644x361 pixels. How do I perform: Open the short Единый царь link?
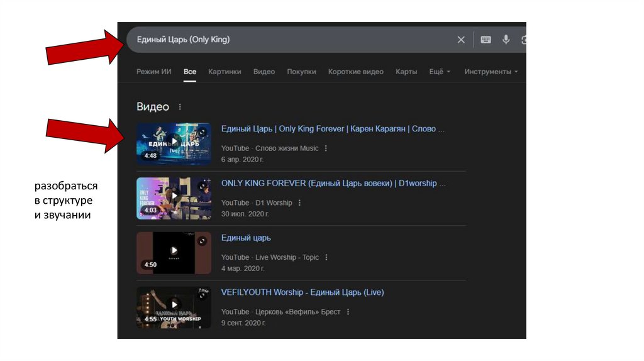[246, 238]
